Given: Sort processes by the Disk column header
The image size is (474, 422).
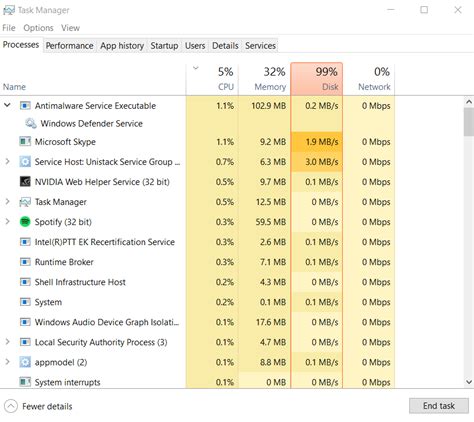Looking at the screenshot, I should pyautogui.click(x=316, y=79).
